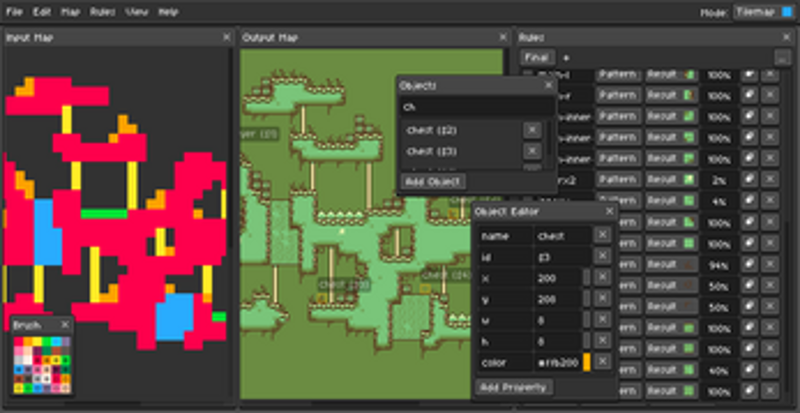
Task: Delete the 4% rule with its X icon
Action: point(770,201)
